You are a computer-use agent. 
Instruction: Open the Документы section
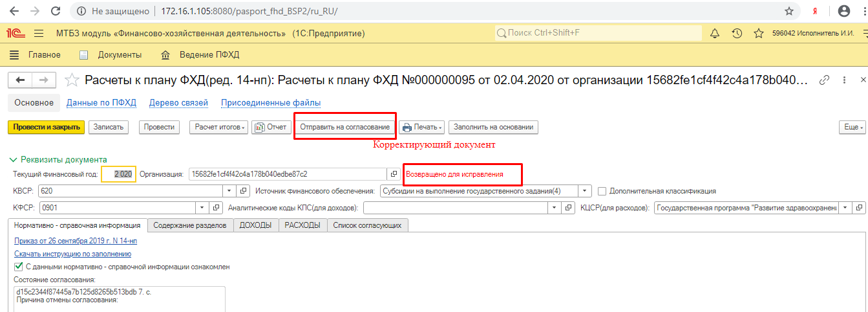point(111,54)
